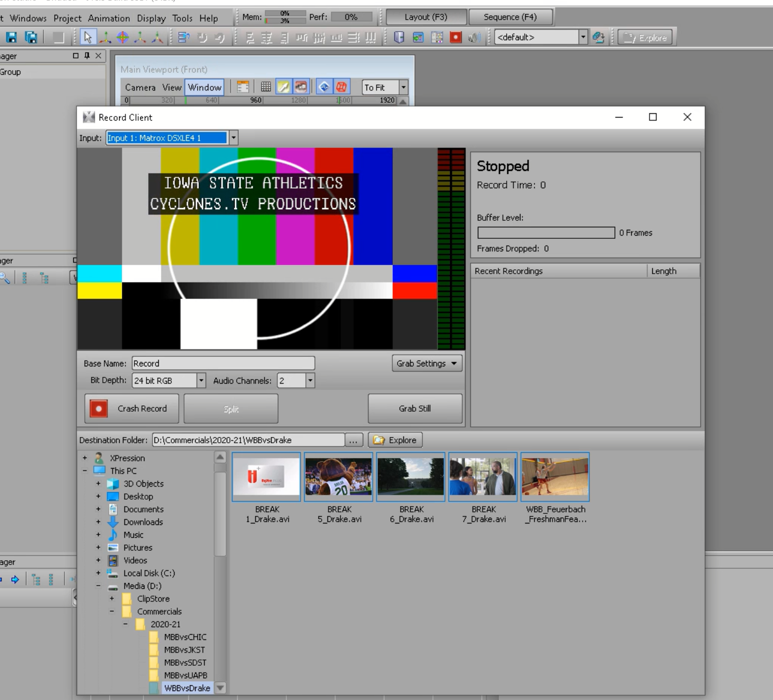Click the rotate gizmo tool icon
773x700 pixels.
point(122,37)
